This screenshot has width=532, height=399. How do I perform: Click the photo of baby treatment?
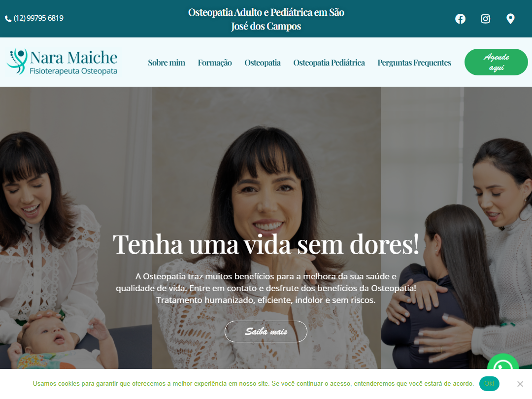click(76, 228)
